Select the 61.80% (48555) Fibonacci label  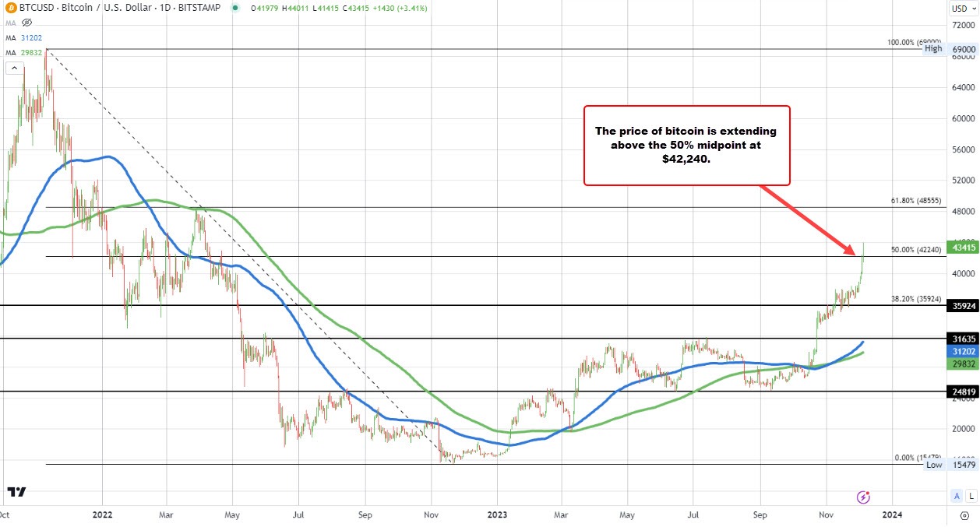tap(916, 201)
